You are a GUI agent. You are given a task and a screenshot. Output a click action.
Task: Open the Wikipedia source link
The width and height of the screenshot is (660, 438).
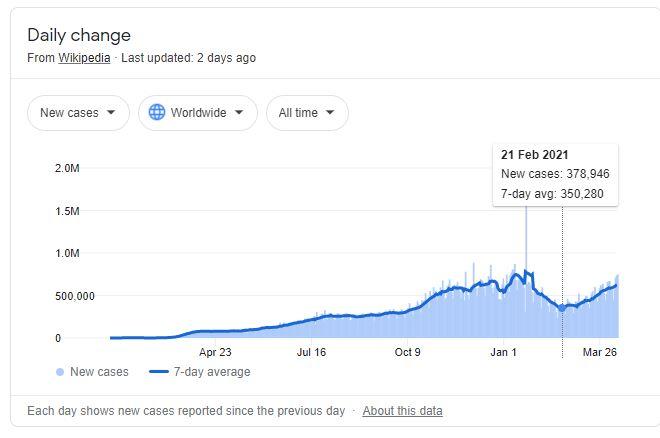(x=84, y=58)
